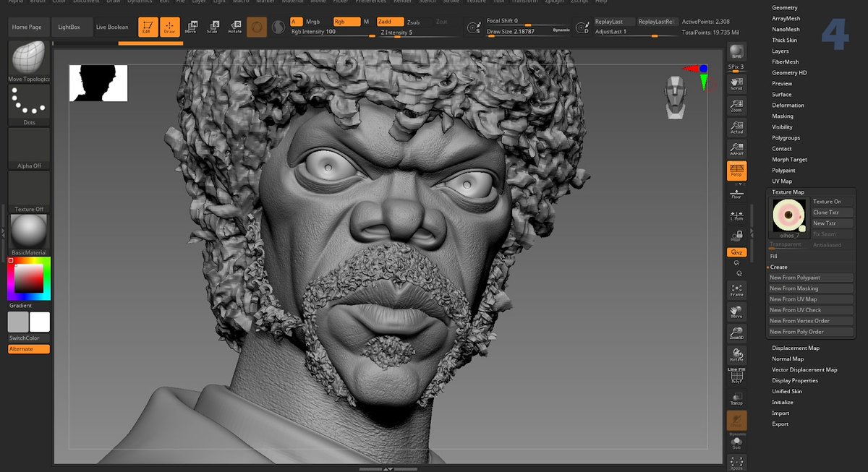Image resolution: width=868 pixels, height=472 pixels.
Task: Enable Transp mode on the right shelf
Action: pos(736,398)
